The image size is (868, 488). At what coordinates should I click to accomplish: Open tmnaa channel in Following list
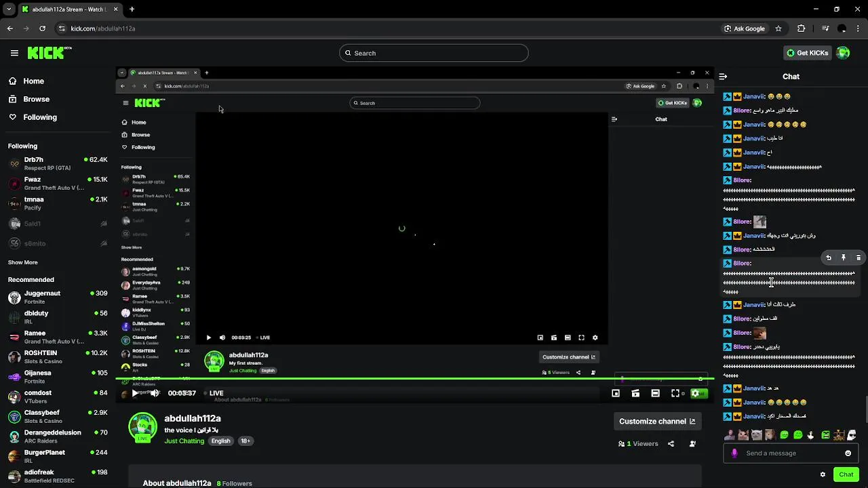point(58,203)
